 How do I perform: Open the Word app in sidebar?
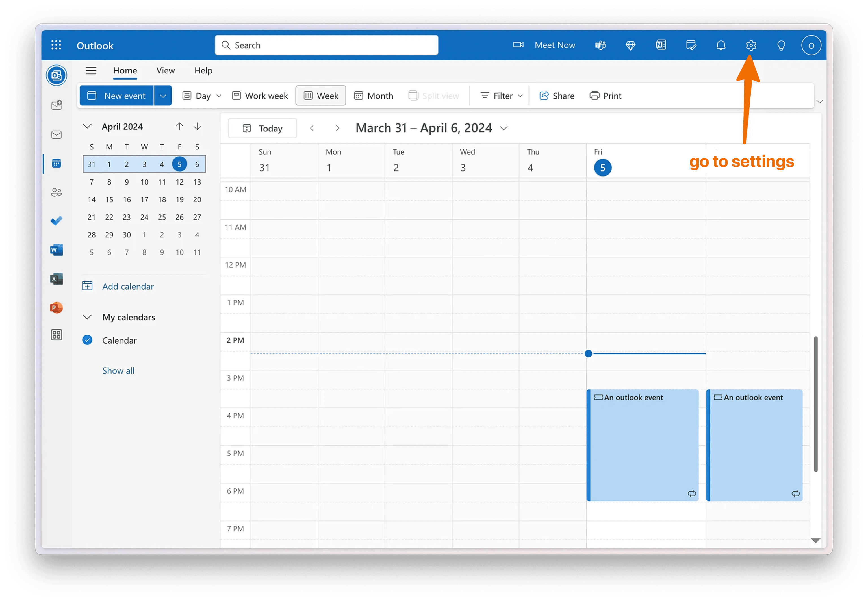tap(57, 250)
